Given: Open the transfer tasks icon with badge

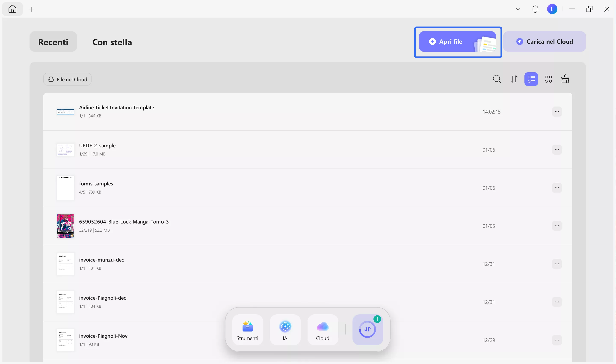Looking at the screenshot, I should [x=367, y=329].
